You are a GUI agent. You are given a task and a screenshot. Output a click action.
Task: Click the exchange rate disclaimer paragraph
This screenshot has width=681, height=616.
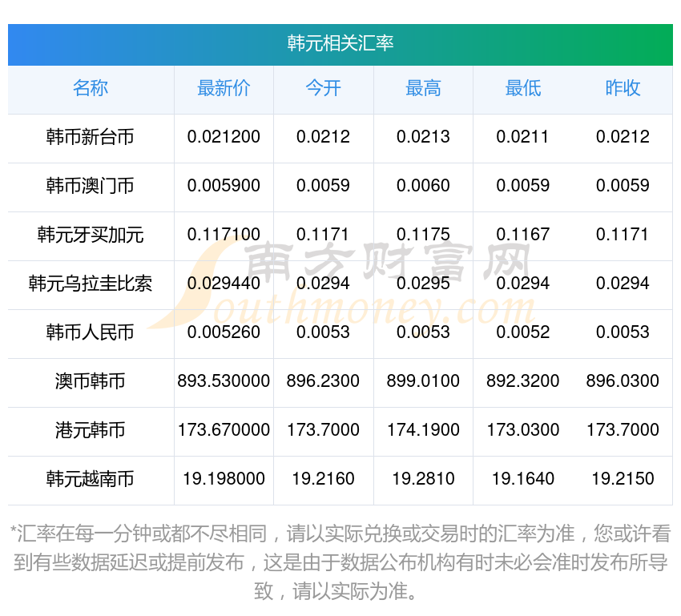point(340,562)
